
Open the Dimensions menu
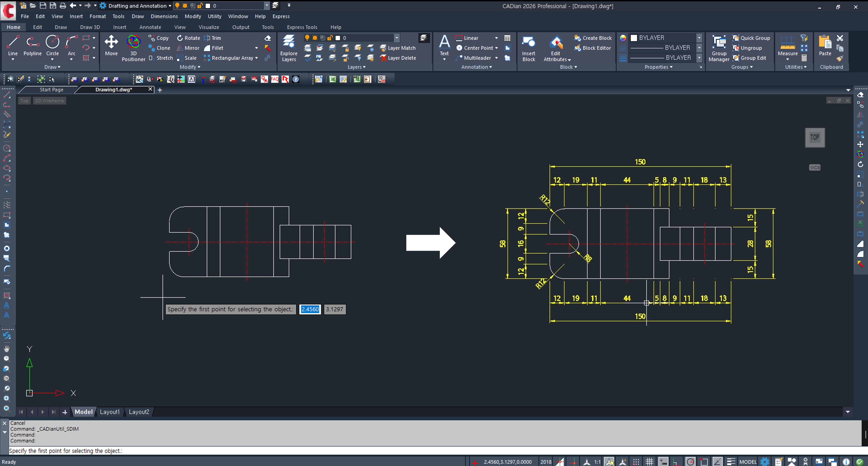tap(164, 16)
